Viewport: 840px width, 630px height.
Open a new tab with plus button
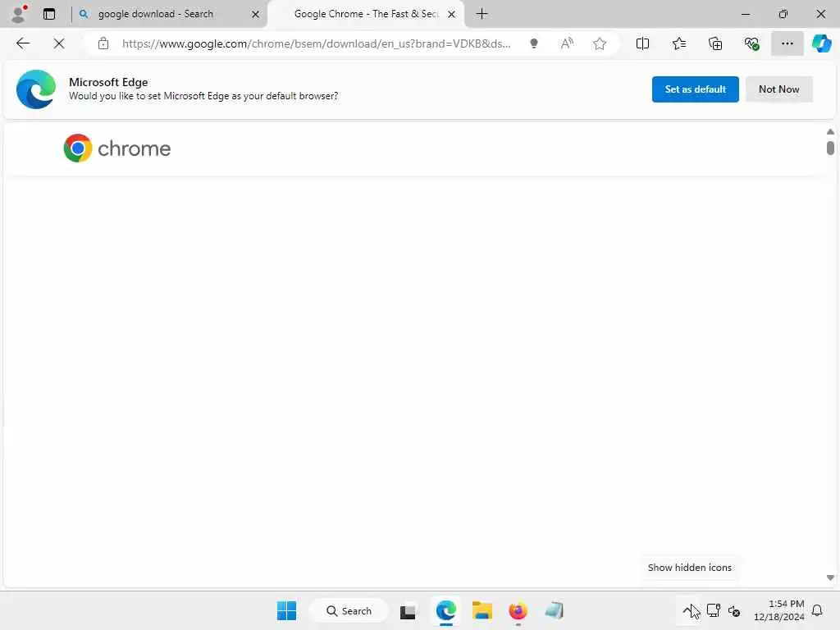coord(482,14)
